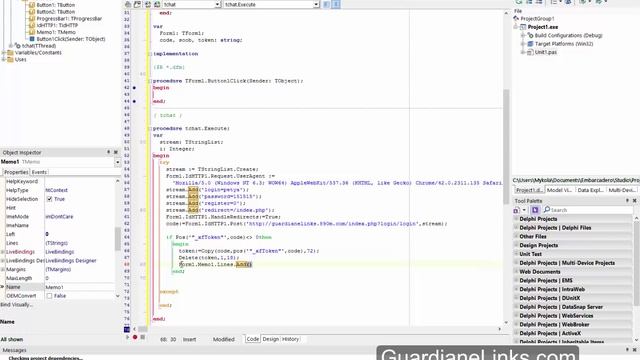Image resolution: width=640 pixels, height=360 pixels.
Task: Toggle breakpoint dot on line 44
Action: click(x=134, y=101)
